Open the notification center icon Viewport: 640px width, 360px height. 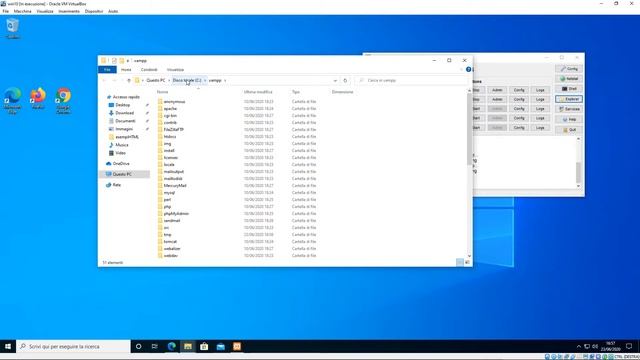(629, 346)
